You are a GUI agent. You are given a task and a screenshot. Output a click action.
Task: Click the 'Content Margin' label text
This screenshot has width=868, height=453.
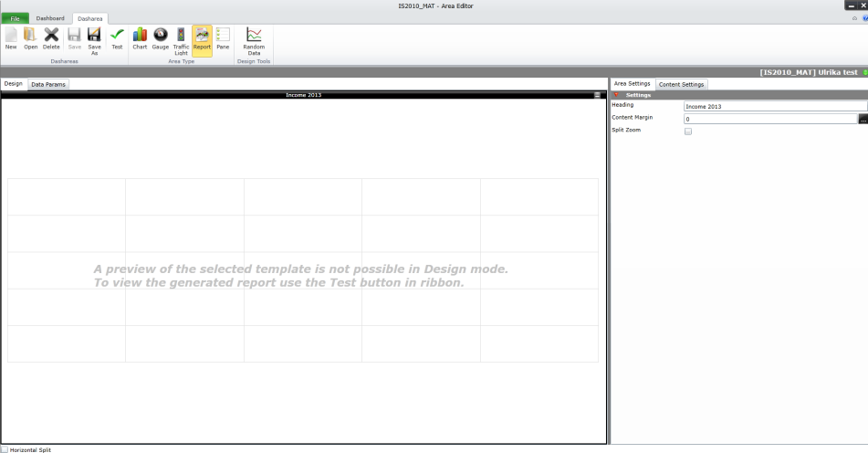(x=633, y=118)
